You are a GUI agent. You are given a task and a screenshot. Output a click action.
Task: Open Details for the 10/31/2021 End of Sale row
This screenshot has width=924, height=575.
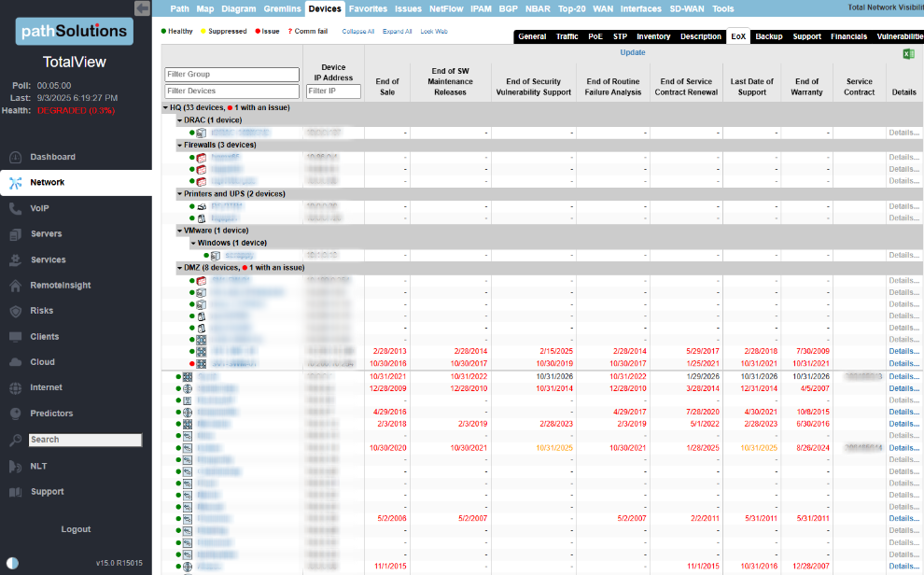[x=904, y=377]
